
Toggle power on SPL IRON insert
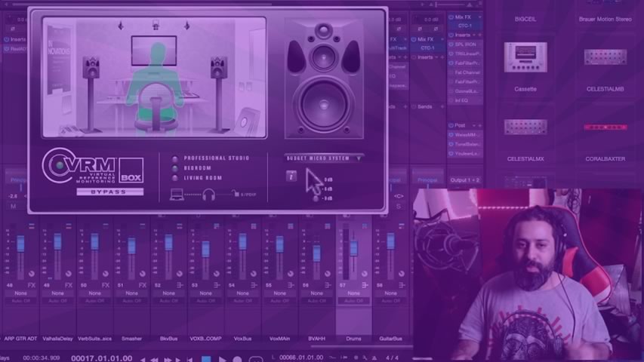coord(451,44)
